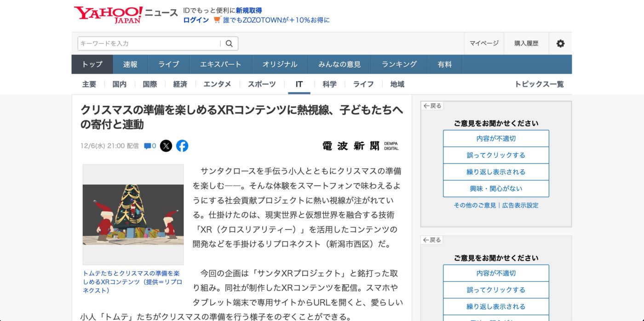Click 戻る arrow in second feedback panel
The width and height of the screenshot is (644, 321).
pyautogui.click(x=432, y=240)
